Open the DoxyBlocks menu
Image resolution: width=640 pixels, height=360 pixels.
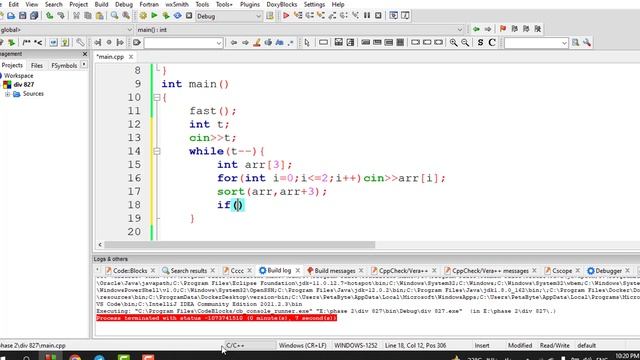[282, 4]
